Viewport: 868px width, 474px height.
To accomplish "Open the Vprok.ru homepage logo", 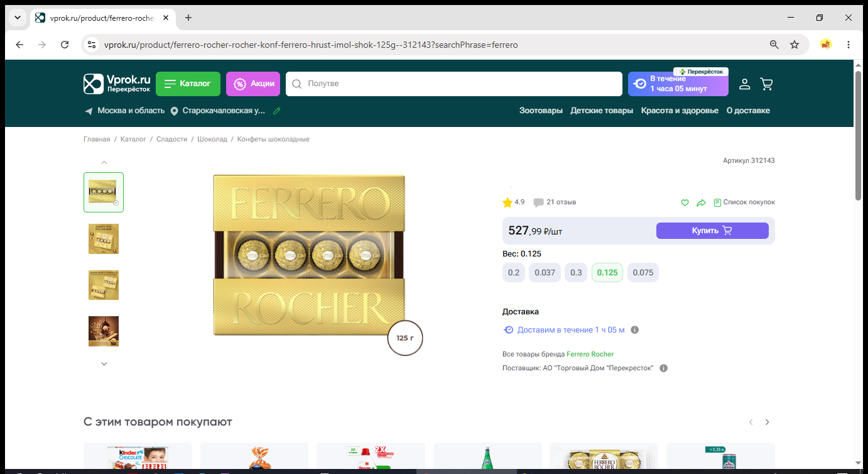I will [117, 84].
